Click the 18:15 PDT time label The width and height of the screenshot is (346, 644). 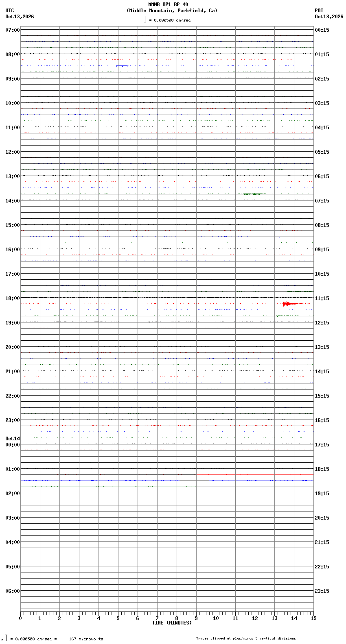pos(322,469)
